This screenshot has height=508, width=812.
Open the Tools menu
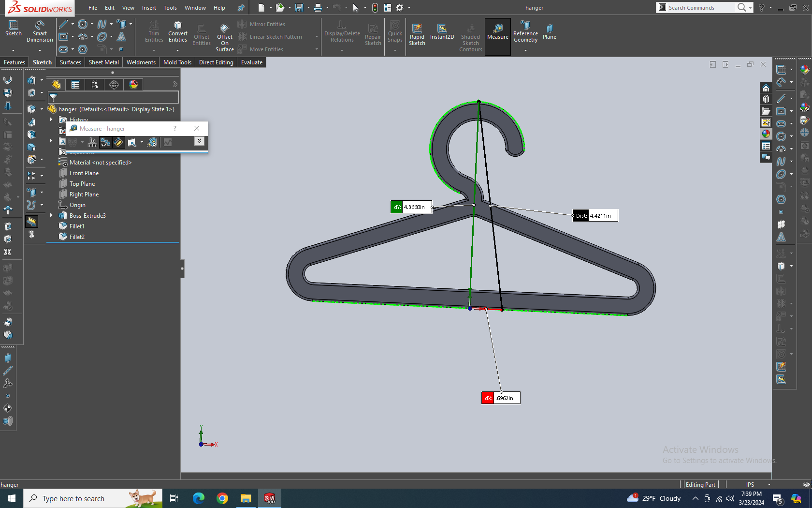pos(170,8)
